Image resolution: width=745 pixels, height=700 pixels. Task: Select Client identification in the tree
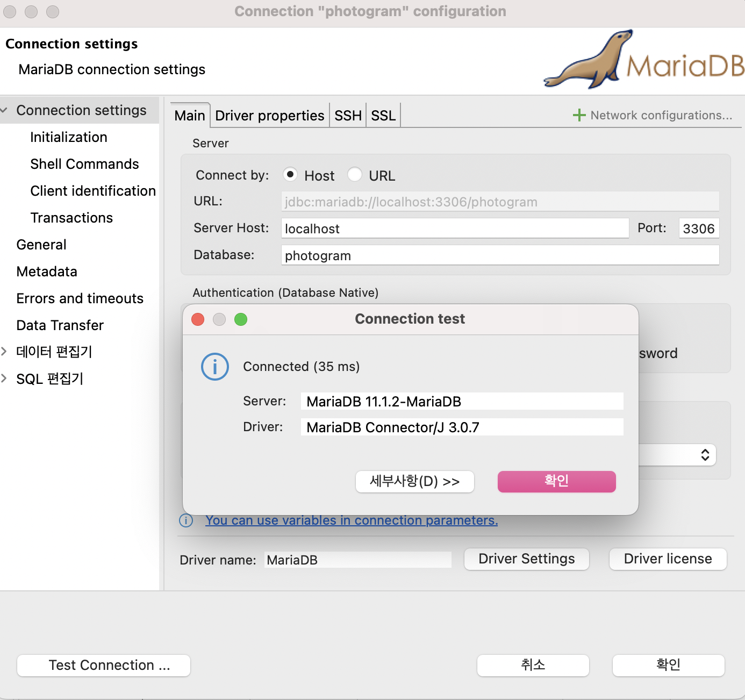pyautogui.click(x=93, y=191)
